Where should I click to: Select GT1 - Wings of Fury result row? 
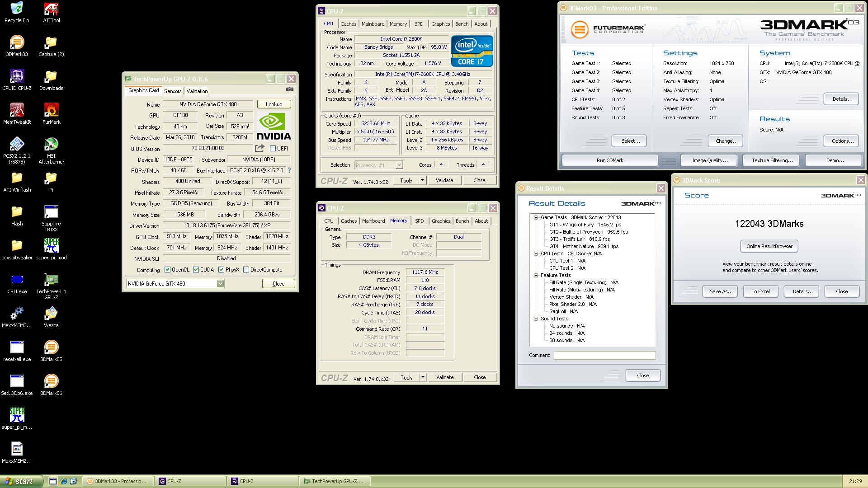(x=585, y=225)
